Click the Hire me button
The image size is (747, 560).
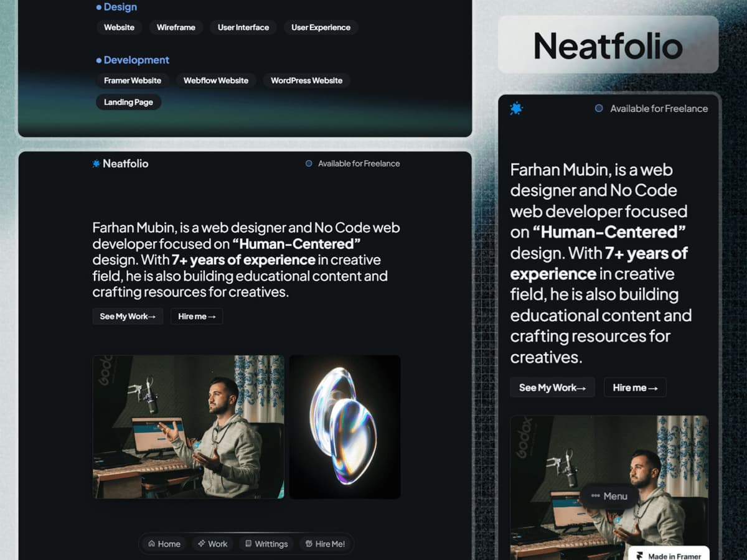[196, 316]
